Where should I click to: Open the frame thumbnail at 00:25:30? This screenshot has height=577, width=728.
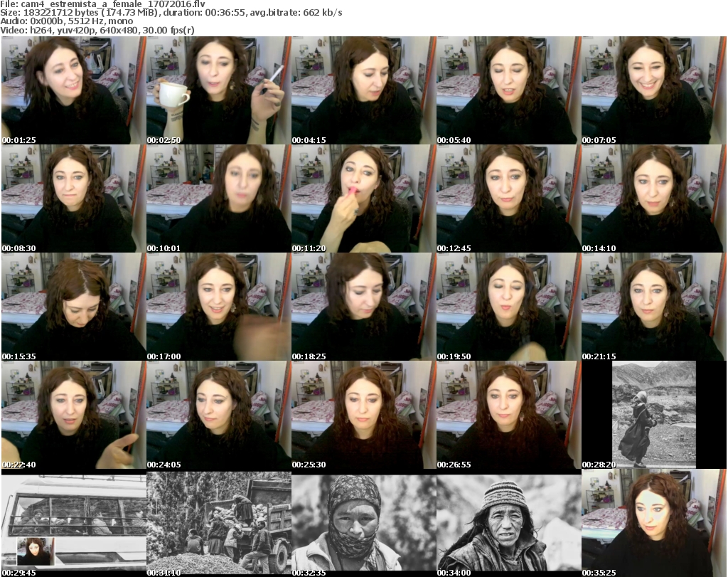coord(363,415)
